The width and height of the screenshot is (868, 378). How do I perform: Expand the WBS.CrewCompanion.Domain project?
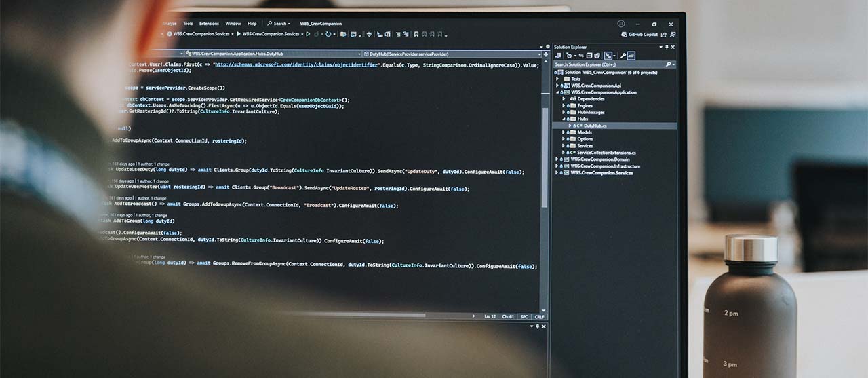tap(557, 159)
